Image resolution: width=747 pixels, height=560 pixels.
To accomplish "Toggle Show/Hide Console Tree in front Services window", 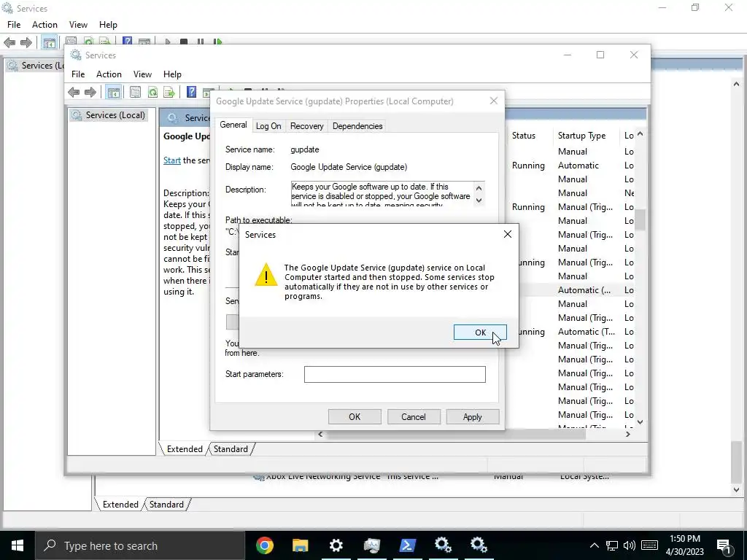I will coord(113,93).
